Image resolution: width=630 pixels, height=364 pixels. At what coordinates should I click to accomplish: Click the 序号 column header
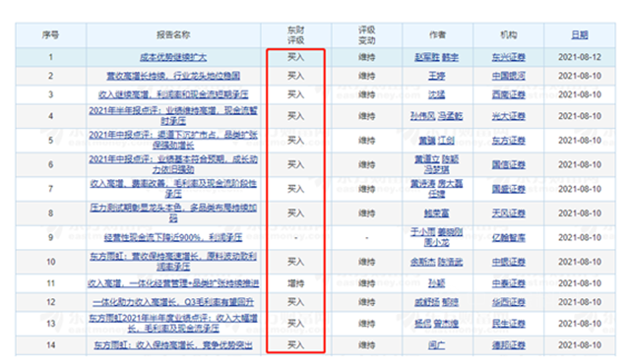50,34
